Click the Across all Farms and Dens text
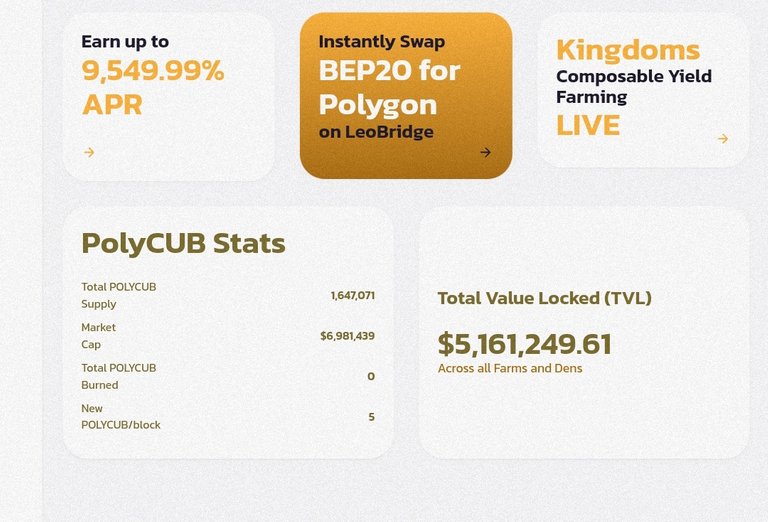Screen dimensions: 768x522 tap(510, 368)
